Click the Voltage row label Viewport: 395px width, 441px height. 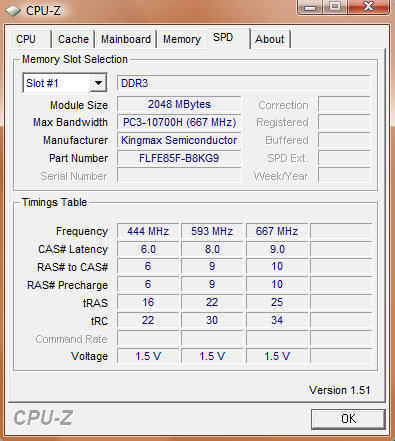coord(89,356)
